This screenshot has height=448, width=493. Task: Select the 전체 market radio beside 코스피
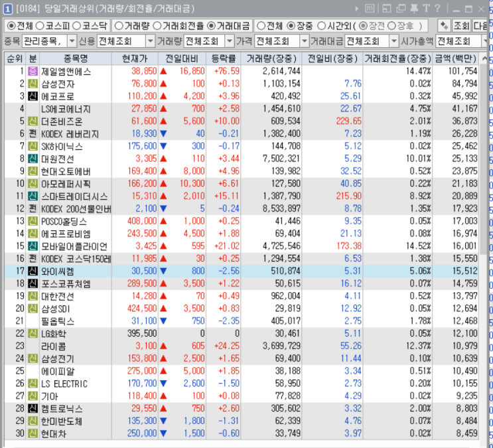click(x=11, y=26)
